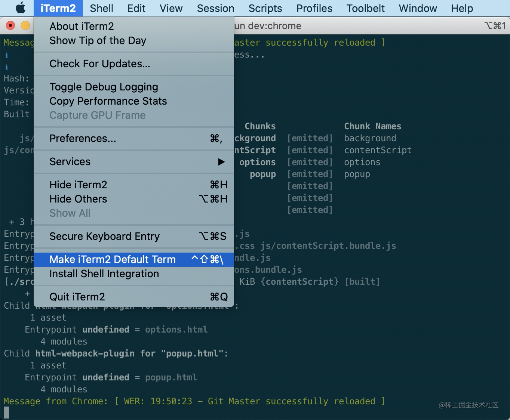510x420 pixels.
Task: Open the Help menu
Action: coord(461,8)
